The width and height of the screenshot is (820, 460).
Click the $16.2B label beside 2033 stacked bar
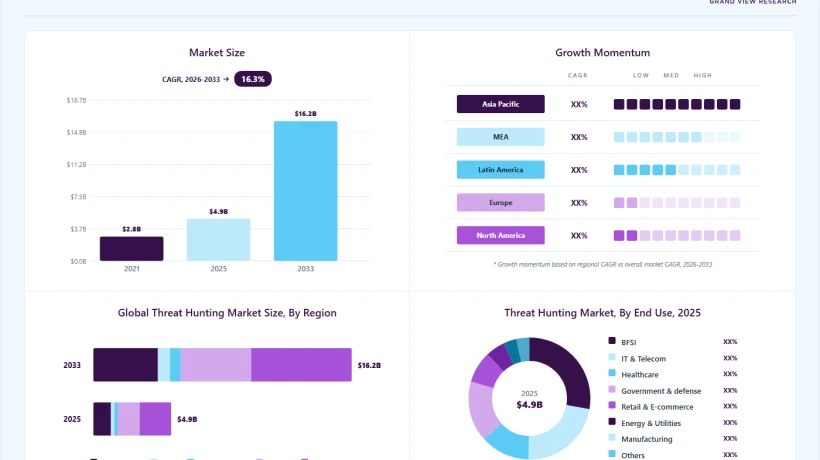pyautogui.click(x=369, y=365)
